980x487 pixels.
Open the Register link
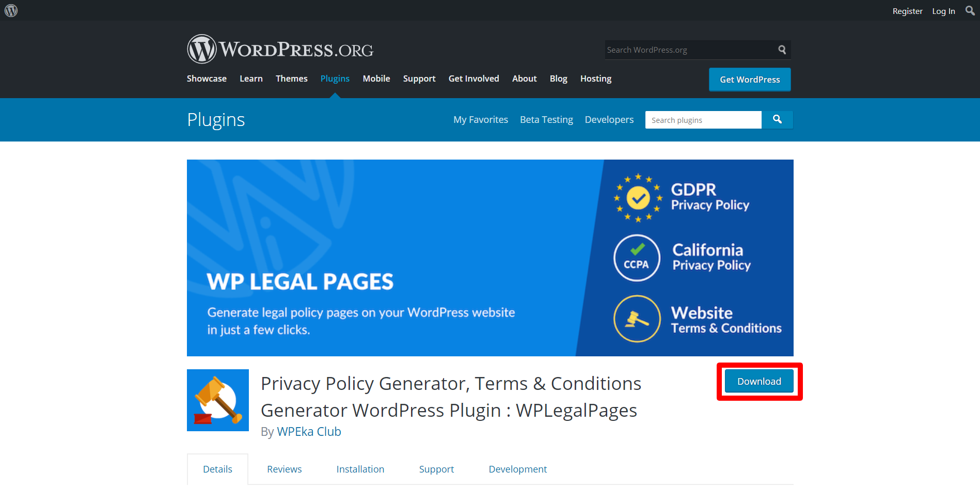[907, 11]
